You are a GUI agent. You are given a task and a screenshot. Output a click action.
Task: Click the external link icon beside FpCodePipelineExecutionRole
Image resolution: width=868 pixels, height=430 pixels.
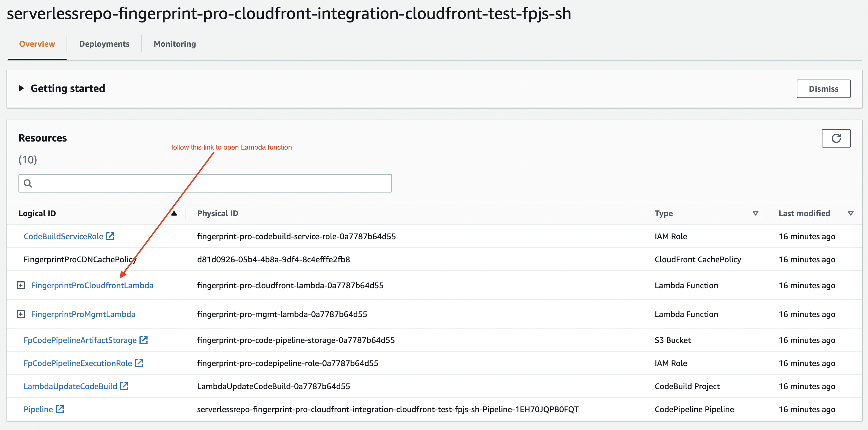coord(139,363)
